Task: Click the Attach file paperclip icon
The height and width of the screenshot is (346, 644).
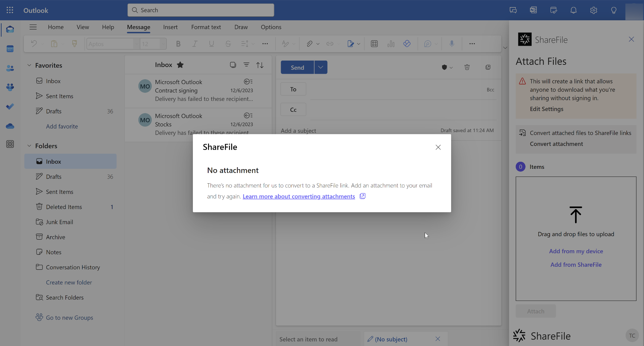Action: point(309,44)
